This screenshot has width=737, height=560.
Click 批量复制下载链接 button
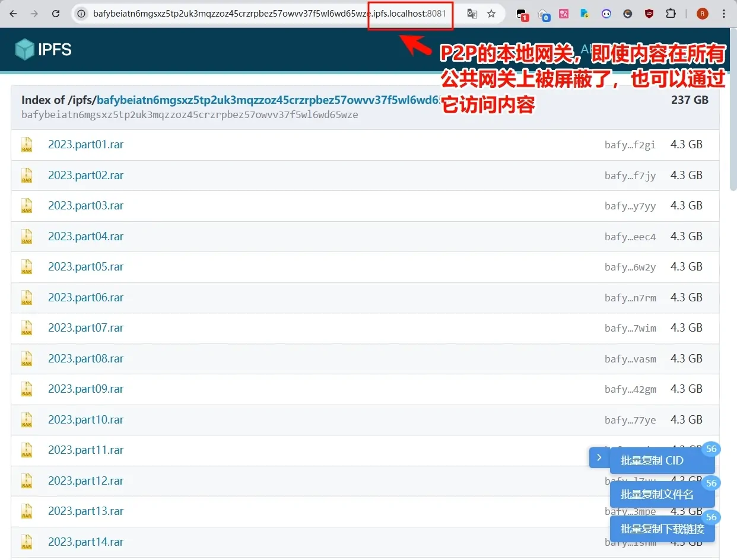(x=662, y=529)
